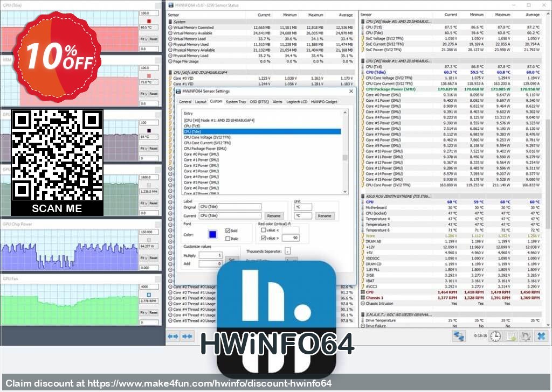Toggle the Italic font checkbox

[x=227, y=239]
